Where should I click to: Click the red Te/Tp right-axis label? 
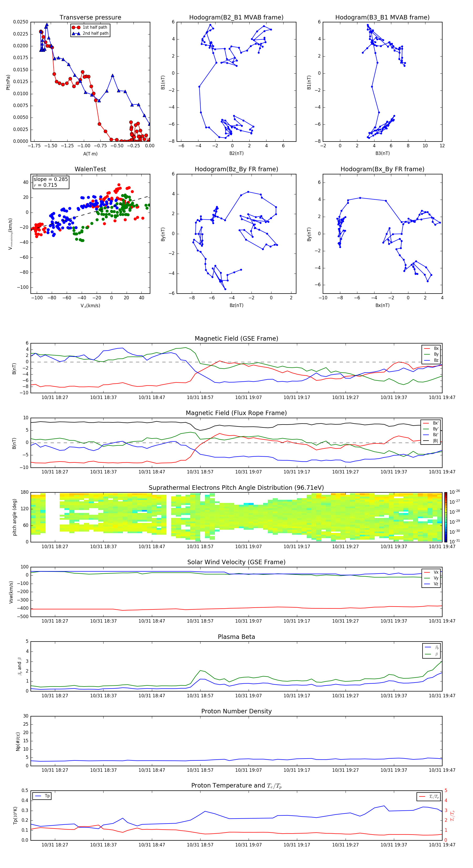click(452, 815)
